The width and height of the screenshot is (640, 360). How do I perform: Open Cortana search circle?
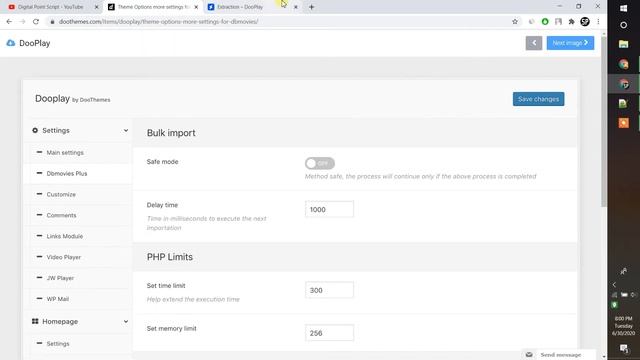(623, 25)
